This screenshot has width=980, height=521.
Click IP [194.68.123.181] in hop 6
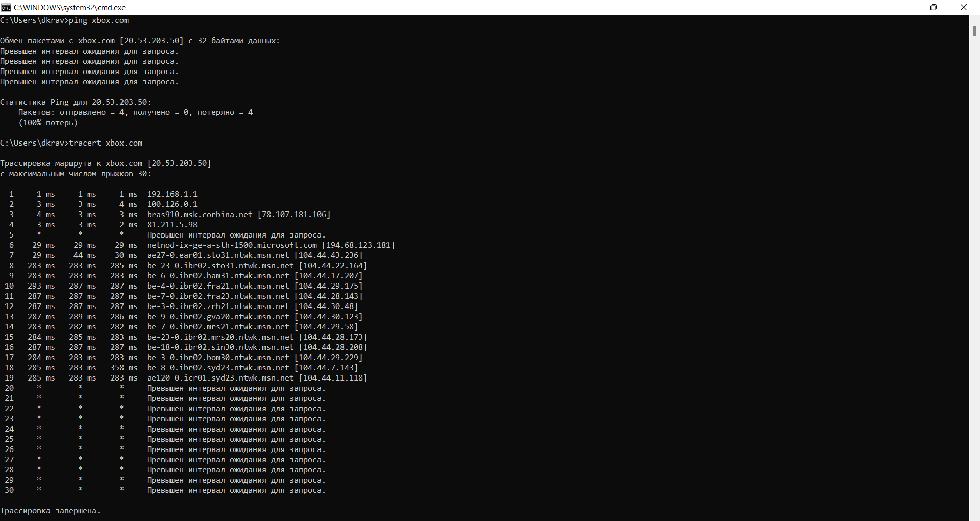point(358,245)
